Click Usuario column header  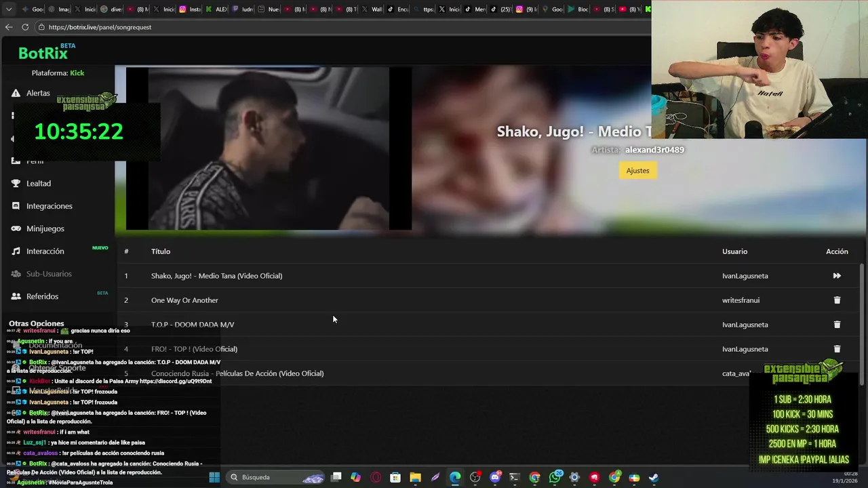coord(734,251)
